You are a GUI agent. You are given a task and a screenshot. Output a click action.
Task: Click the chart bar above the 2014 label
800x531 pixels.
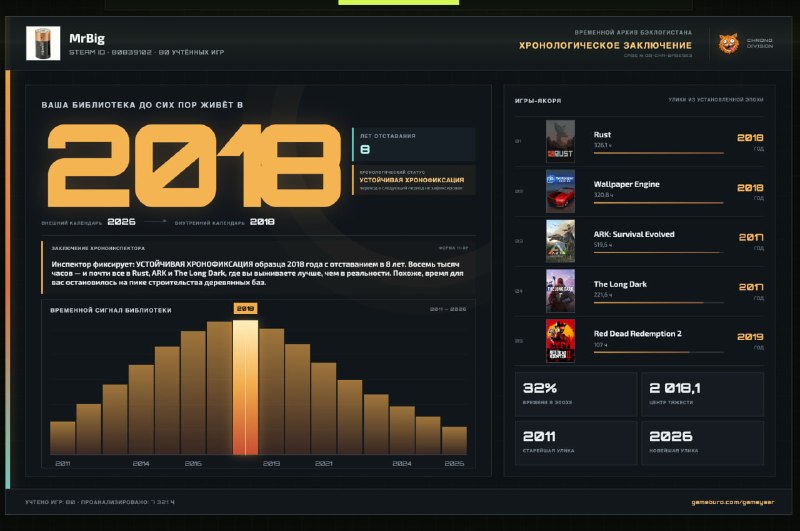[x=141, y=410]
